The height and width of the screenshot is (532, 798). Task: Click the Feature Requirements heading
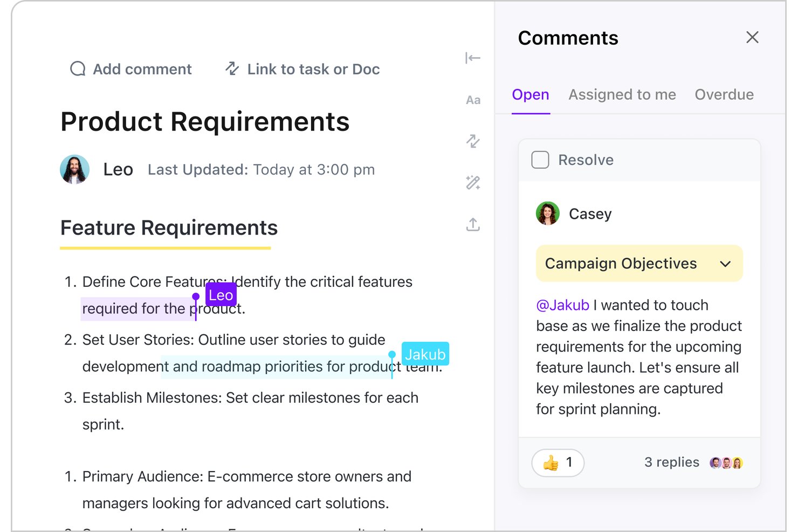pyautogui.click(x=169, y=228)
